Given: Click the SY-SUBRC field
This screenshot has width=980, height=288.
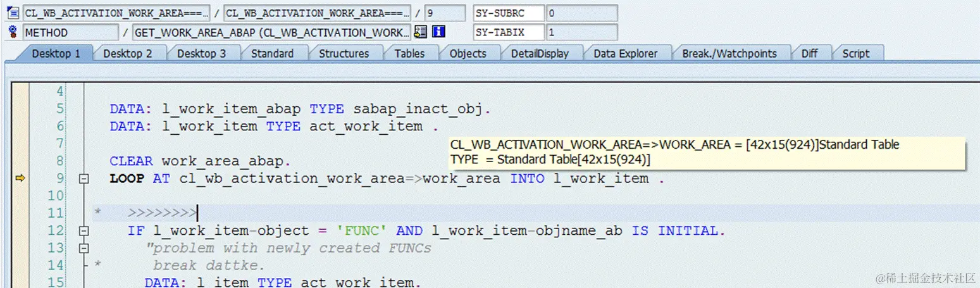Looking at the screenshot, I should [508, 13].
